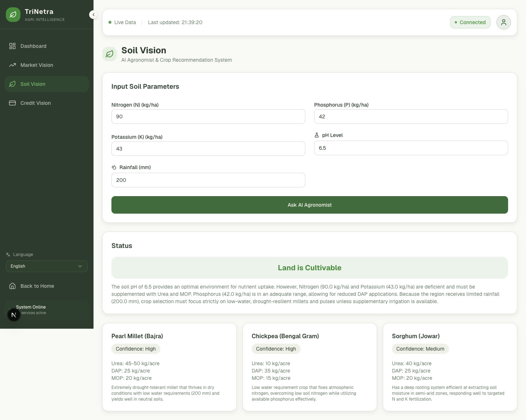Screen dimensions: 526x420
Task: Click the Last updated timestamp
Action: click(x=175, y=22)
